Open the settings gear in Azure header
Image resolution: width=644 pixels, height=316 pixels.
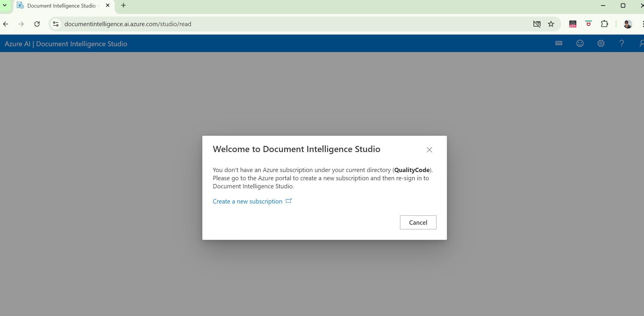[601, 43]
